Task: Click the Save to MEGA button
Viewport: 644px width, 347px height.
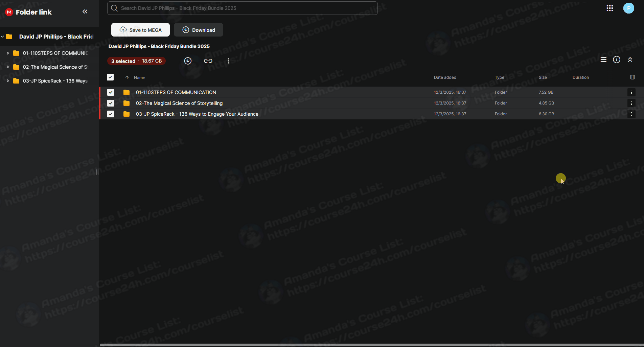Action: (x=140, y=30)
